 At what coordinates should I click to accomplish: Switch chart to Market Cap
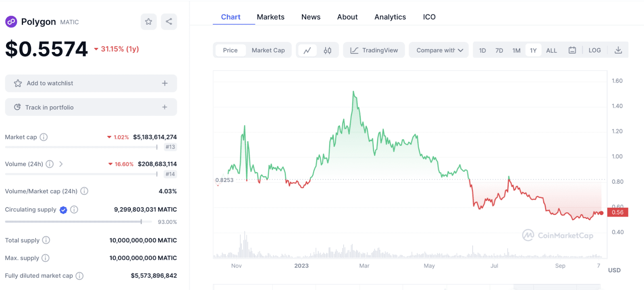point(268,50)
